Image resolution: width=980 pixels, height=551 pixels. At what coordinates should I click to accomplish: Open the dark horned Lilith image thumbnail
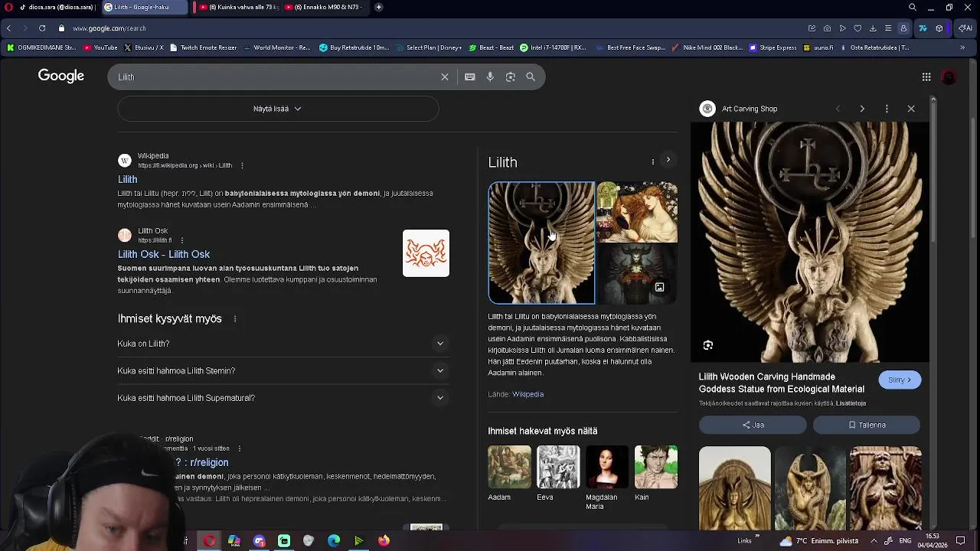point(637,274)
